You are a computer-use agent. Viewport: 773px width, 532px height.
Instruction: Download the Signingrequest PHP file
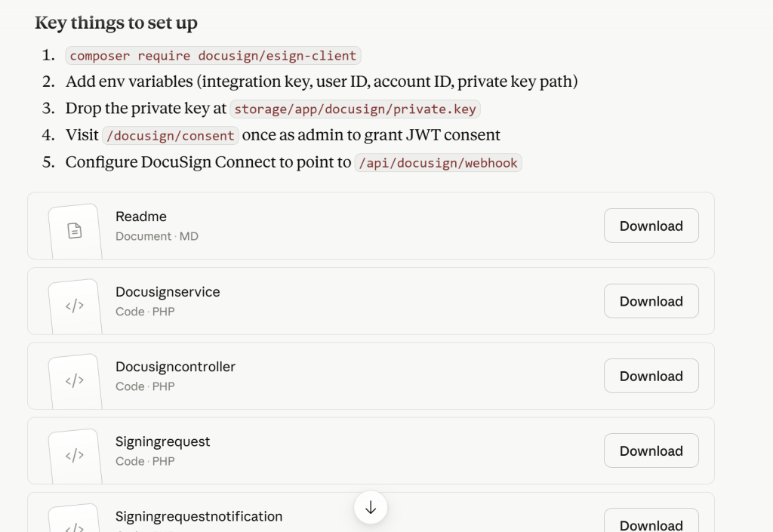(x=651, y=451)
